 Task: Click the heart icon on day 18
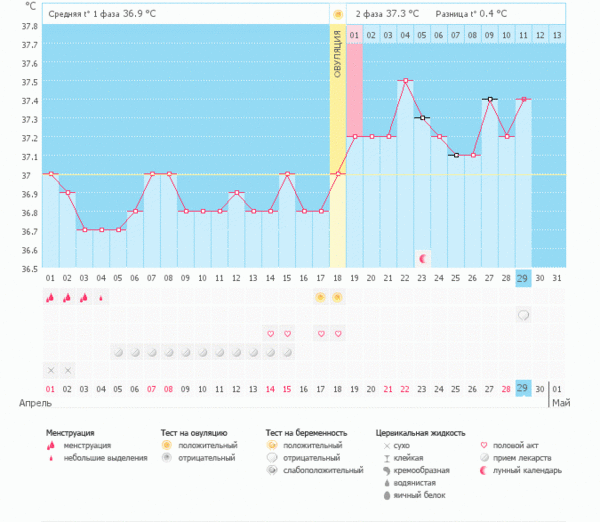click(337, 333)
